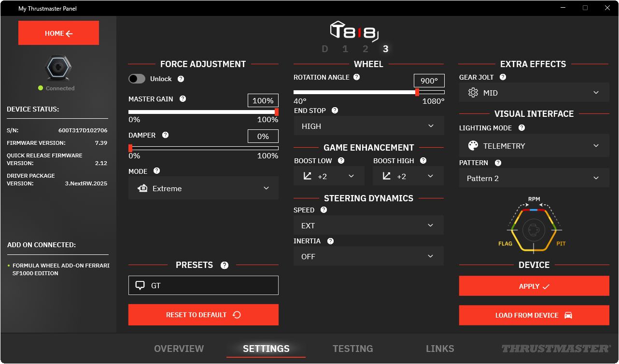Click the help icon beside Gear Jolt
This screenshot has height=364, width=619.
(503, 77)
